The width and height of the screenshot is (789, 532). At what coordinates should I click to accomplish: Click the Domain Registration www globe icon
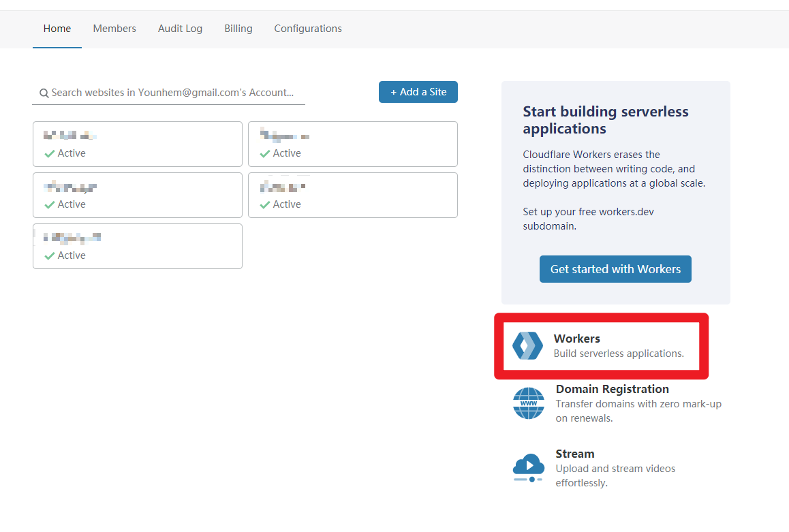pos(528,403)
